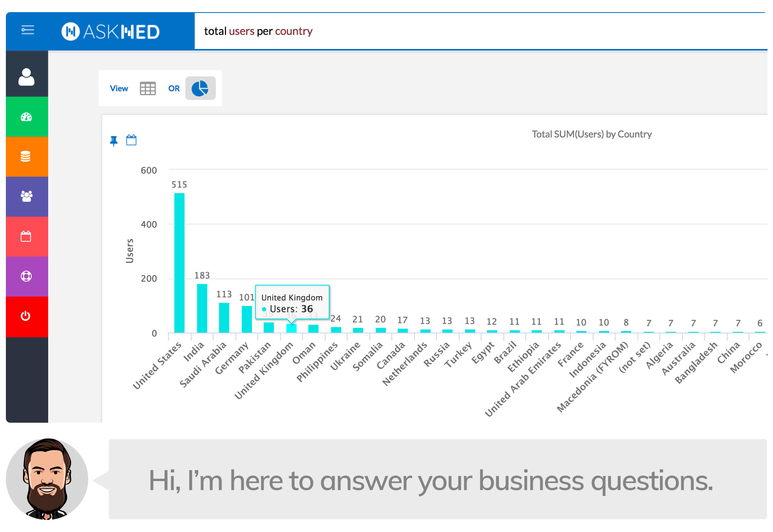This screenshot has height=532, width=773.
Task: Click the Germany bar labeled 101
Action: [247, 319]
